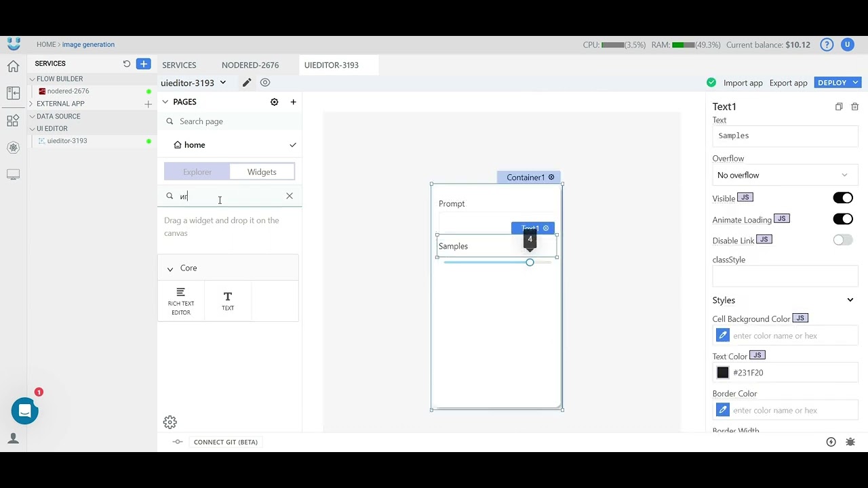This screenshot has height=488, width=868.
Task: Select the Text widget
Action: [x=228, y=301]
